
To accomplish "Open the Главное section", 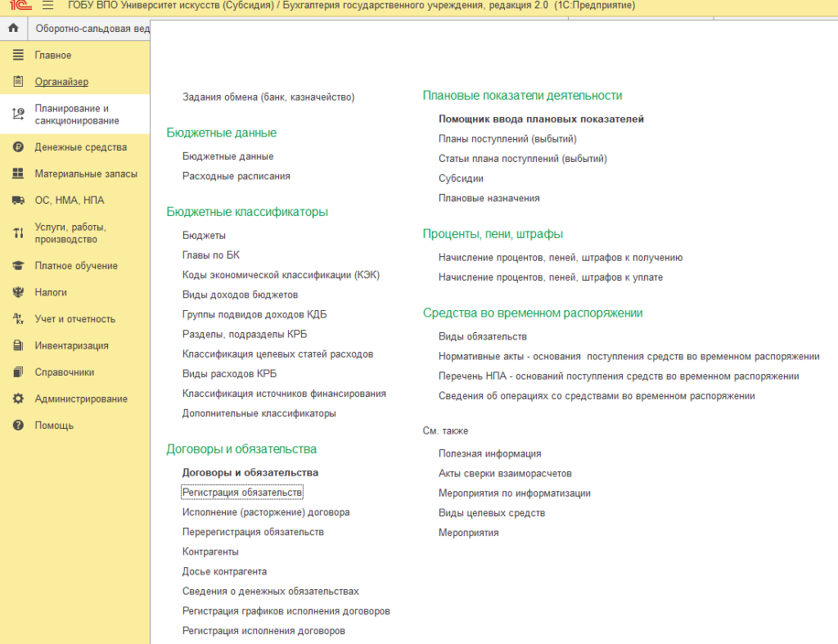I will [x=52, y=56].
